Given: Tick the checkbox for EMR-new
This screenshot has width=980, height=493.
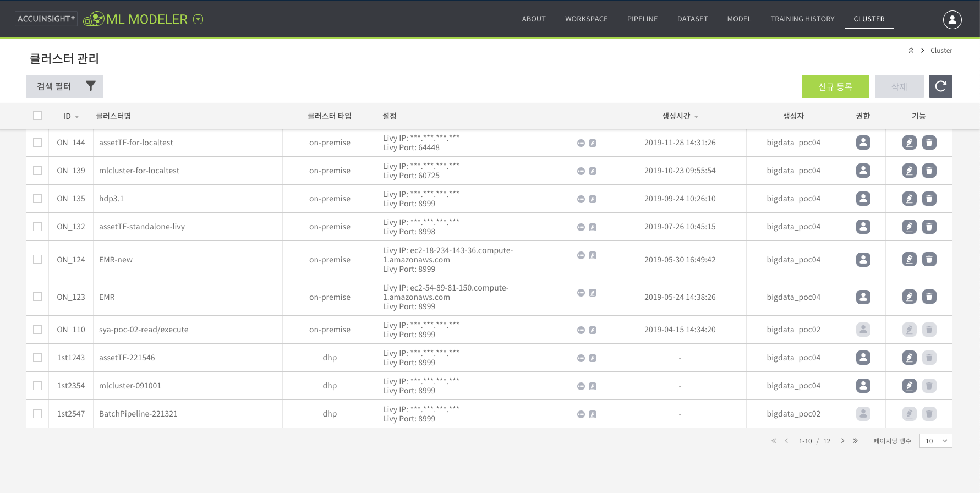Looking at the screenshot, I should pyautogui.click(x=37, y=259).
